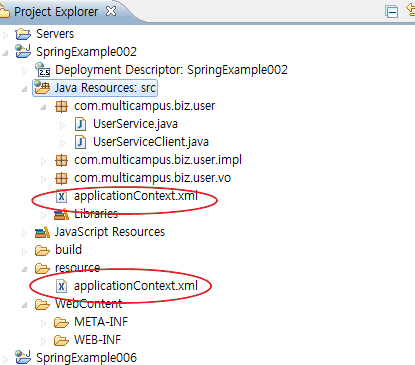The height and width of the screenshot is (365, 415).
Task: Select the UserServiceClient.java label
Action: (151, 142)
